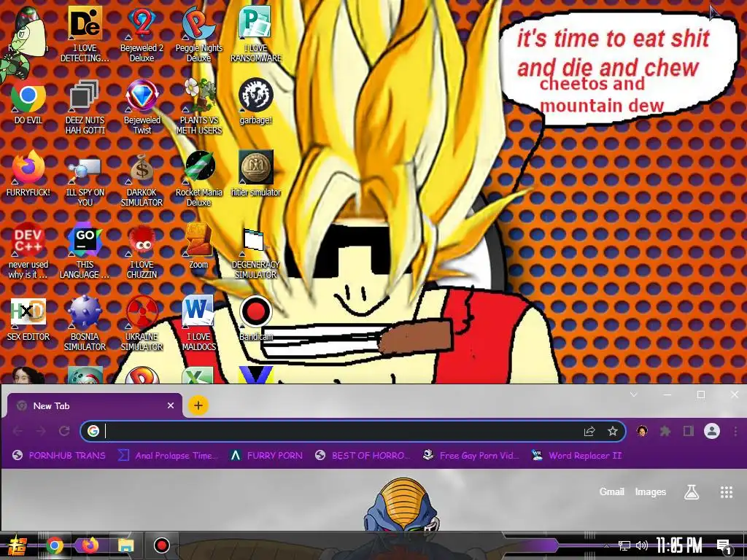The width and height of the screenshot is (747, 560).
Task: Open File Explorer from the taskbar
Action: pos(125,545)
